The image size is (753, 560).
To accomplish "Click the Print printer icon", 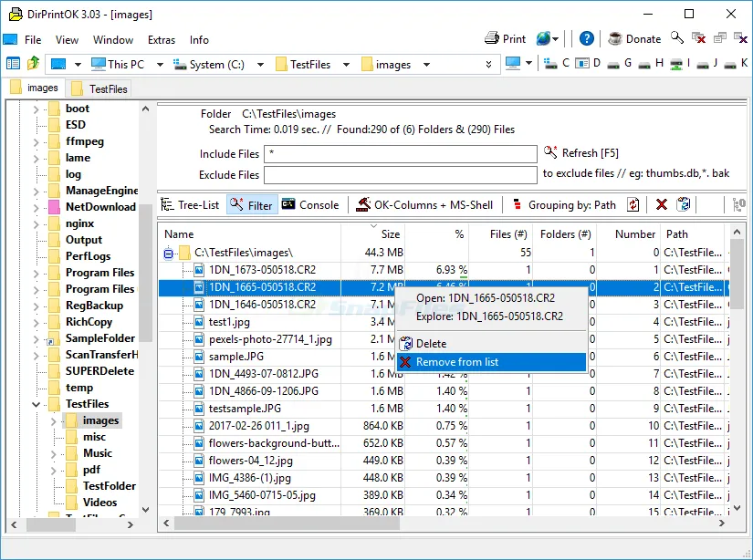I will (x=491, y=38).
